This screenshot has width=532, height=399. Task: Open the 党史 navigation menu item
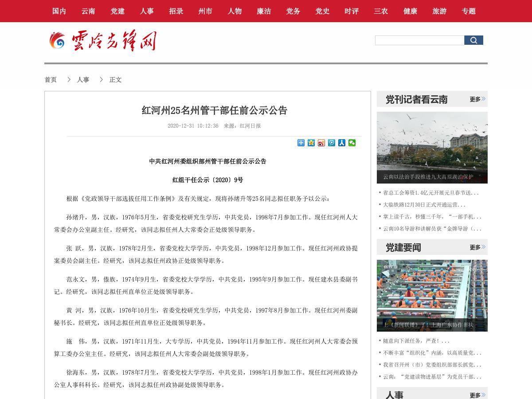point(322,11)
